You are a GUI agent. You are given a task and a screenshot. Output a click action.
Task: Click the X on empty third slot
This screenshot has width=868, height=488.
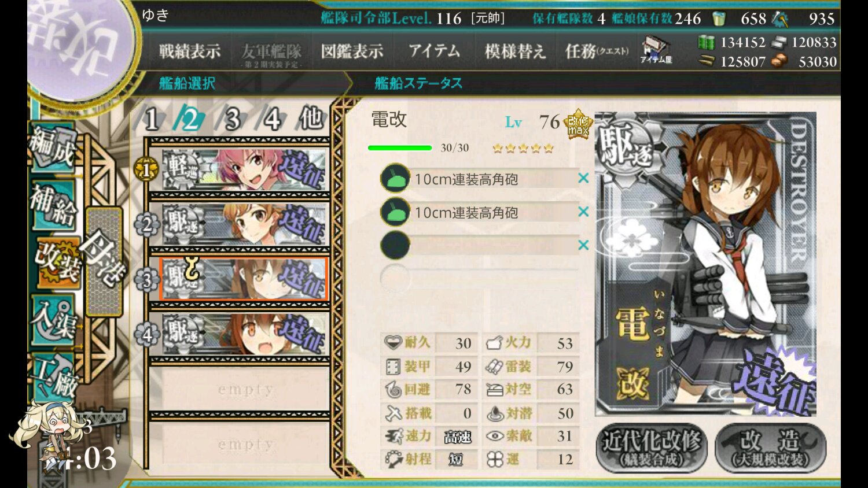coord(583,245)
